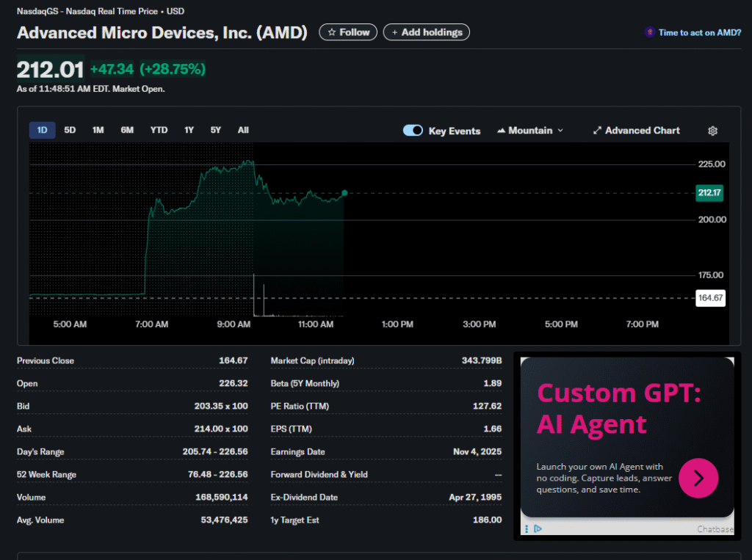Open the ad options three-dot icon

527,528
